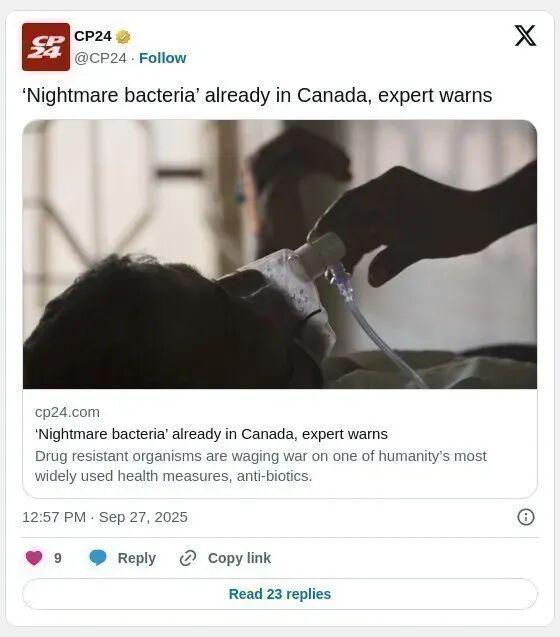
Task: Open the CP24 display name
Action: pyautogui.click(x=93, y=36)
